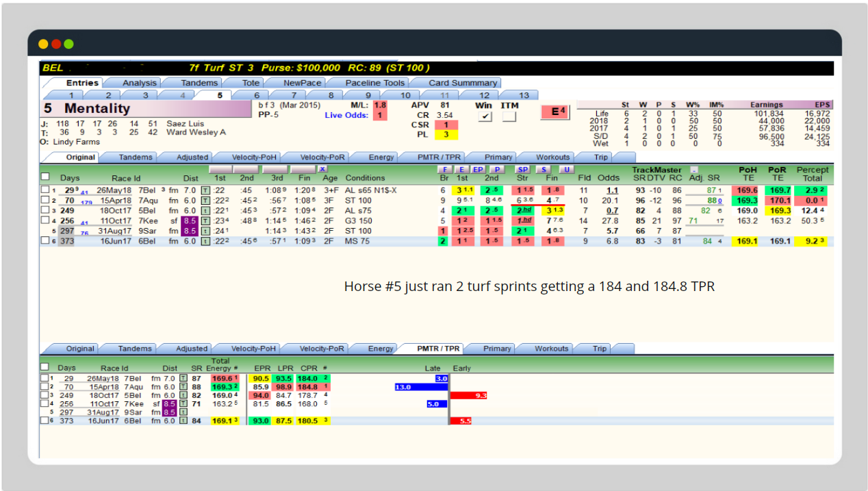The width and height of the screenshot is (868, 491).
Task: Open upper Workouts tab
Action: 552,157
